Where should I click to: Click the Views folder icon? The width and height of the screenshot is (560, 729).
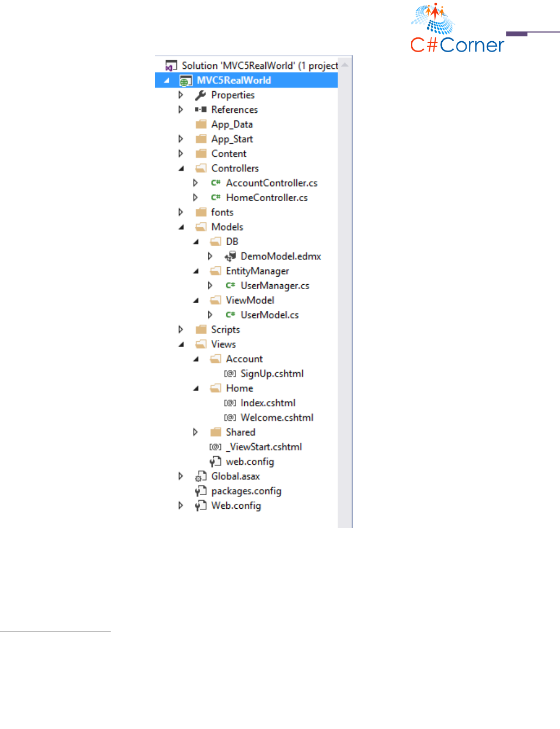201,344
